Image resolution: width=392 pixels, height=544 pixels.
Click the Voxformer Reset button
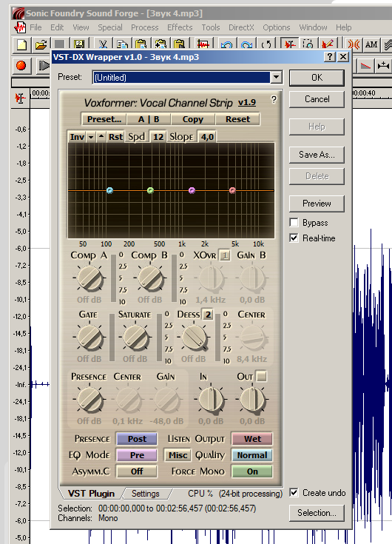click(237, 119)
